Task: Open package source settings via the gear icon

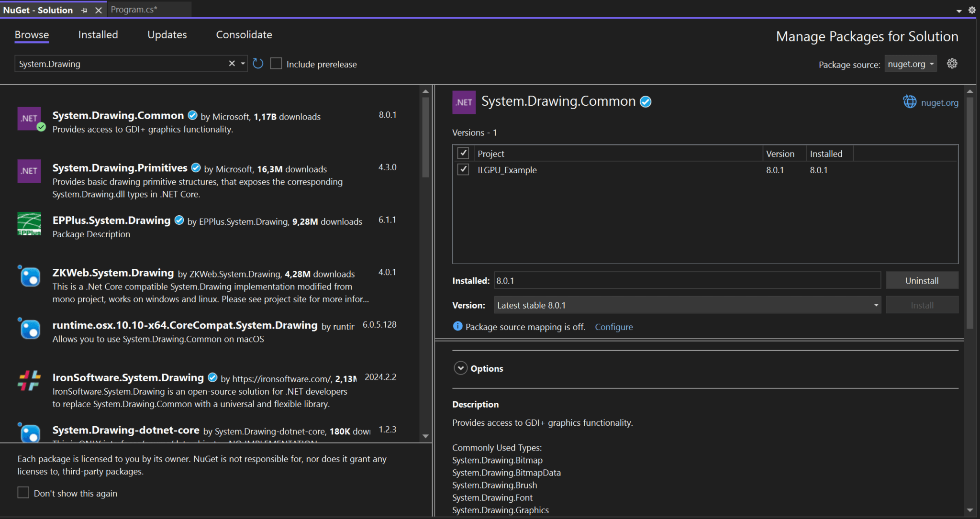Action: pos(952,63)
